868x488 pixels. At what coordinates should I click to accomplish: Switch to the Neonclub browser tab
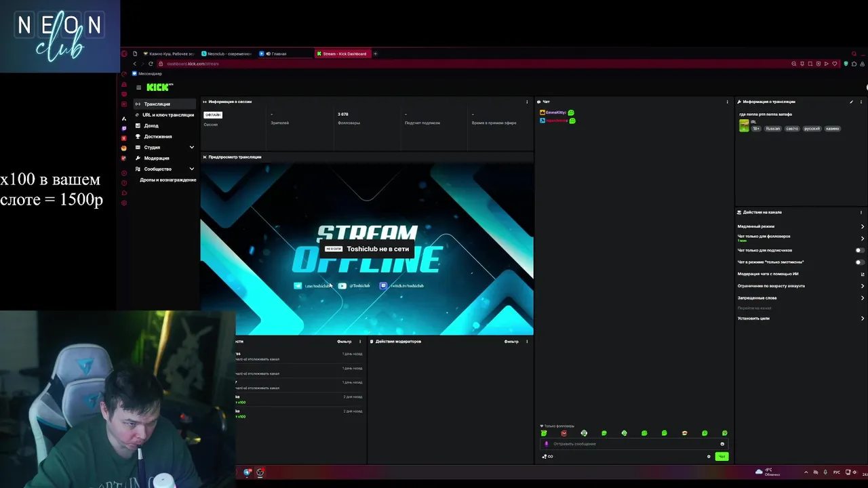click(x=227, y=54)
